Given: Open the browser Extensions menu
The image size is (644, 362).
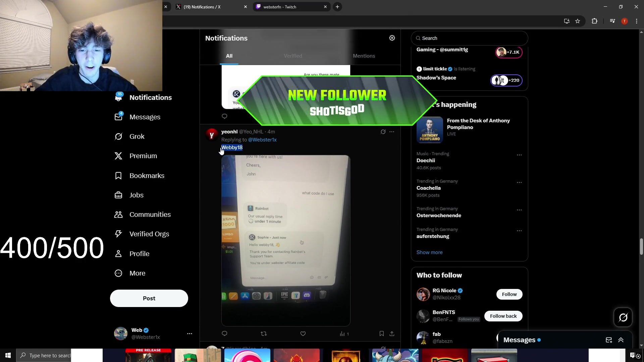Looking at the screenshot, I should point(594,21).
